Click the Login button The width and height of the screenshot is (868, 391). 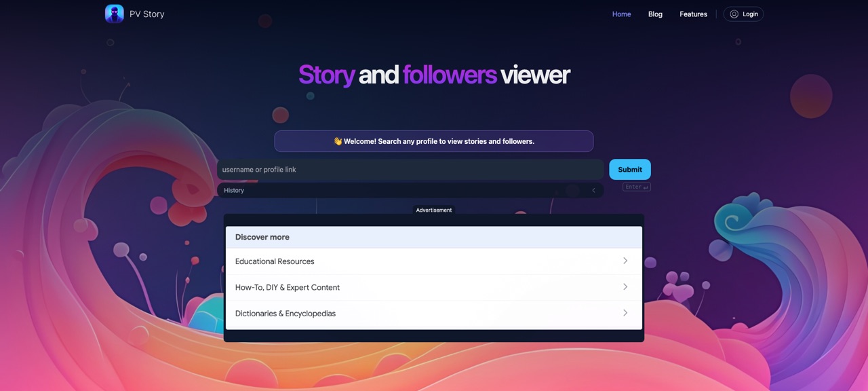(743, 14)
